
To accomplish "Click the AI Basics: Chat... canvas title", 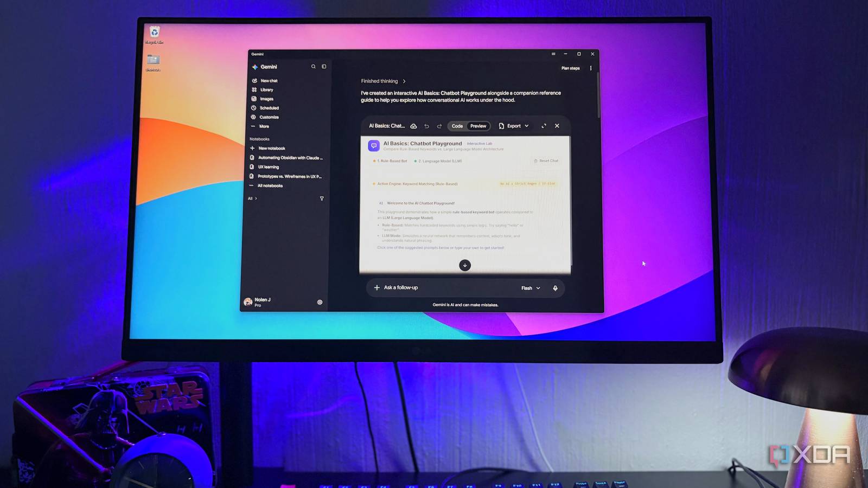I will pyautogui.click(x=387, y=126).
